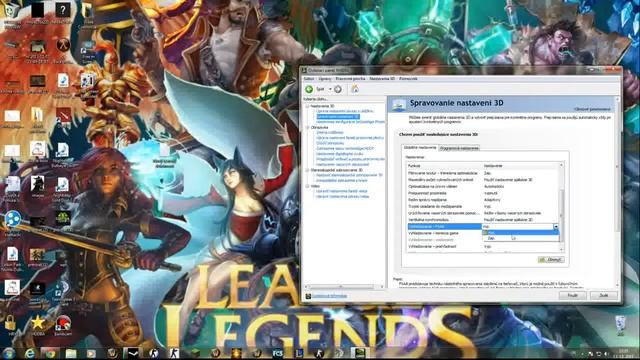Select the Režim správy napájania setting row
The image size is (640, 360).
[x=483, y=200]
